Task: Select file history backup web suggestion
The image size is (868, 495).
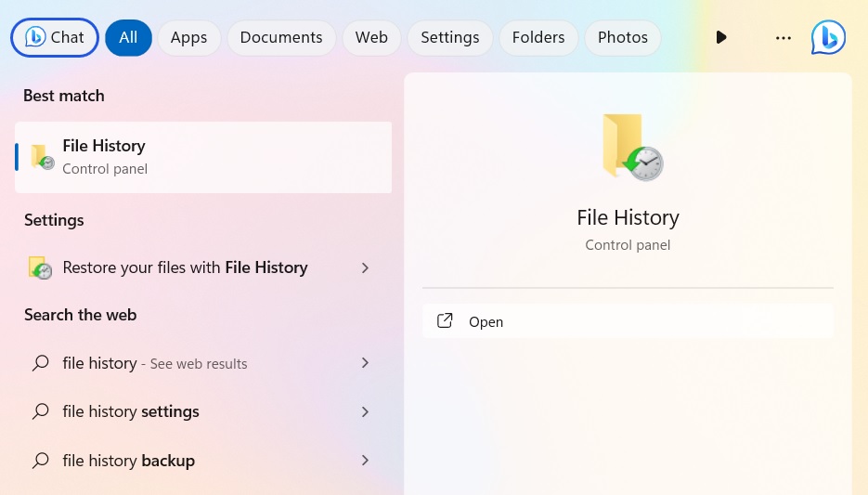Action: point(203,460)
